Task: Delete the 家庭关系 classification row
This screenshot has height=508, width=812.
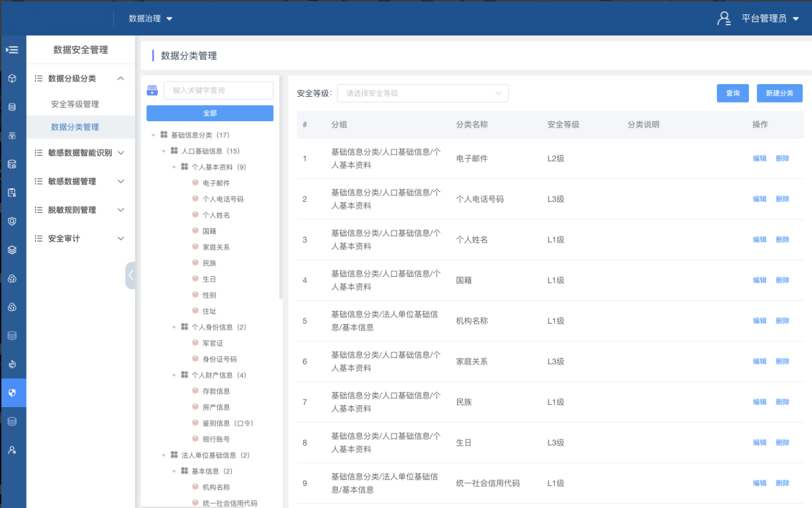Action: point(782,361)
